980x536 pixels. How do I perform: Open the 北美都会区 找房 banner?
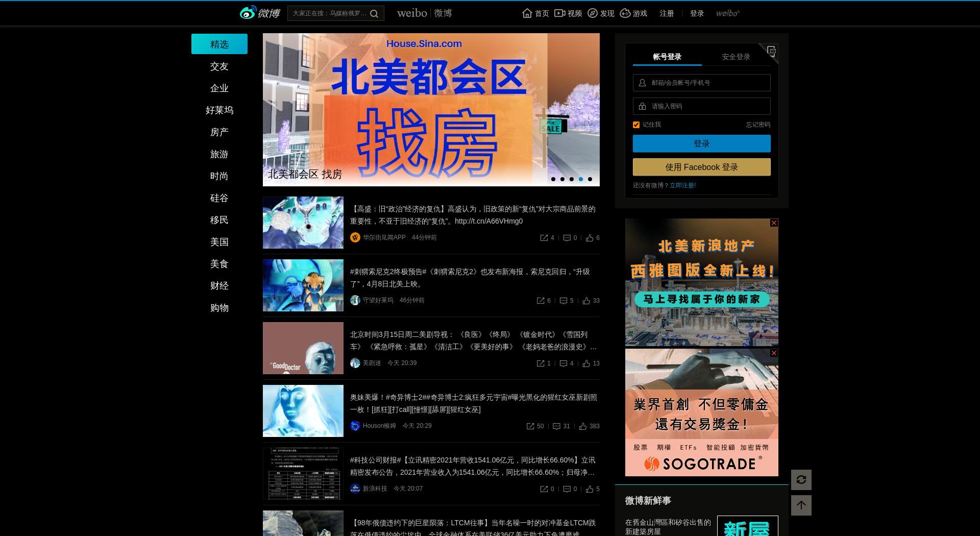click(431, 110)
